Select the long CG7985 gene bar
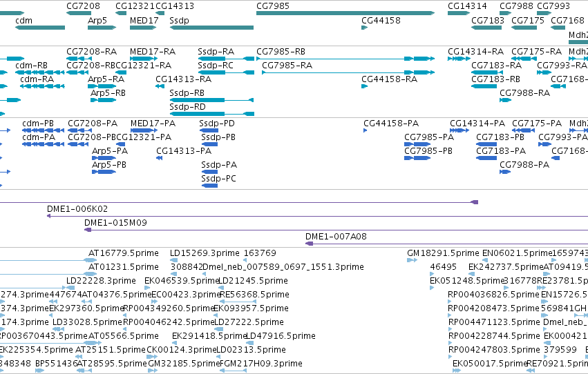Screen dimensions: 588x374 pos(345,13)
